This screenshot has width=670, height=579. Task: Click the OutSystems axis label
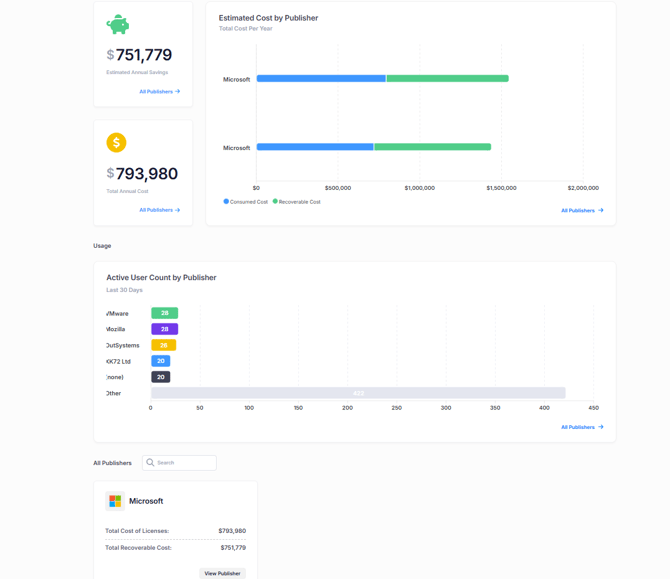coord(123,345)
